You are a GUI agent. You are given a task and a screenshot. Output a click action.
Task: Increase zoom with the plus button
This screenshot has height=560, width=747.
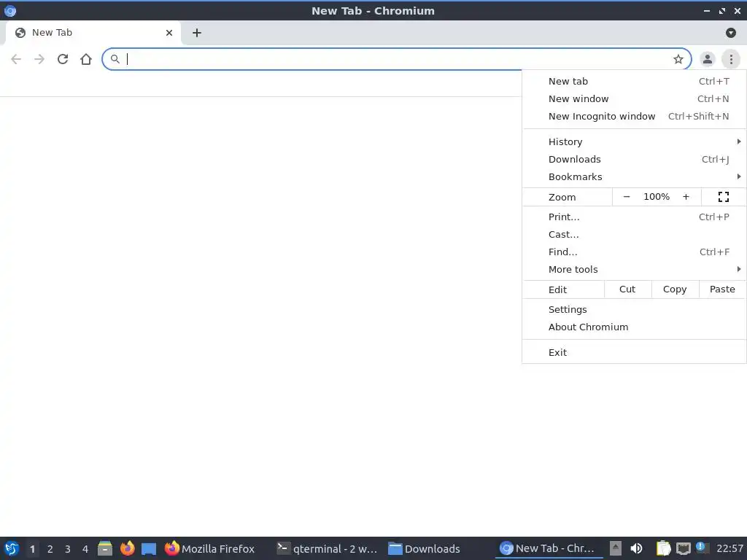(x=686, y=197)
